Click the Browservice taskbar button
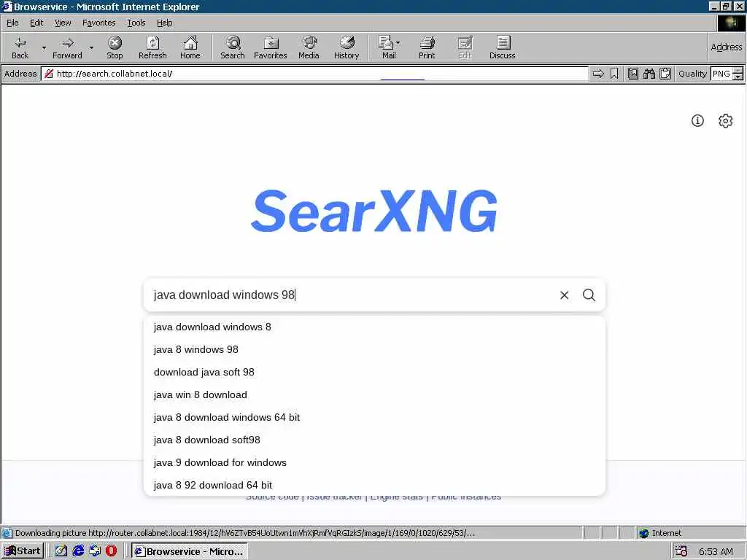 click(190, 551)
